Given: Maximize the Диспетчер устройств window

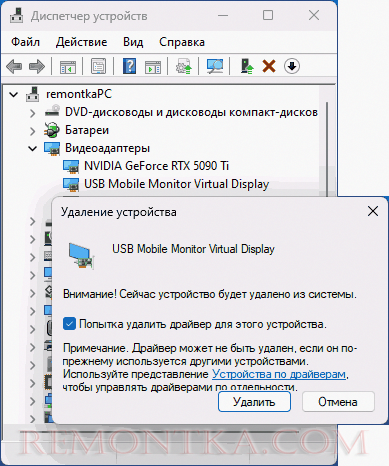Looking at the screenshot, I should tap(268, 15).
